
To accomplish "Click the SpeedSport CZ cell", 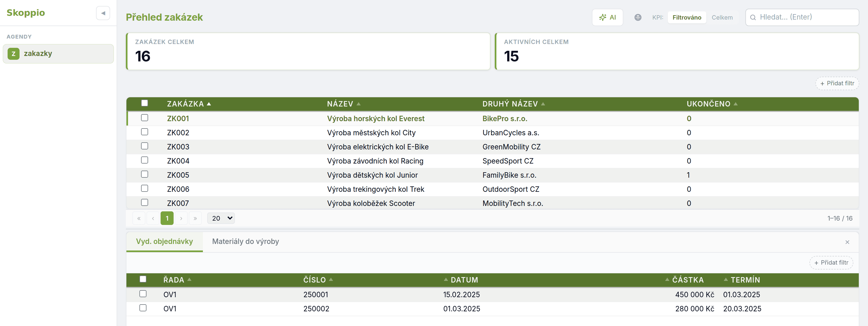I will coord(508,161).
